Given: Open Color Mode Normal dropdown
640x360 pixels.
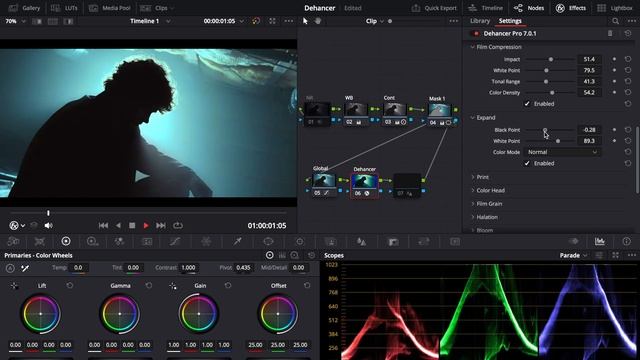Looking at the screenshot, I should tap(562, 152).
